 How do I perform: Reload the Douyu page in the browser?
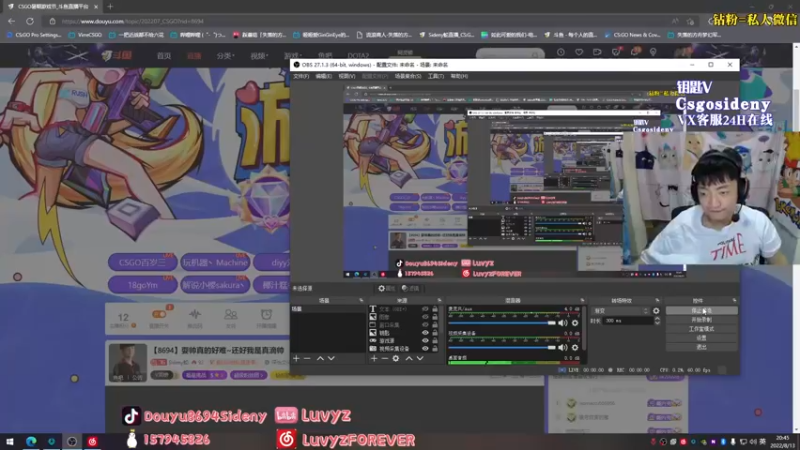(x=30, y=21)
